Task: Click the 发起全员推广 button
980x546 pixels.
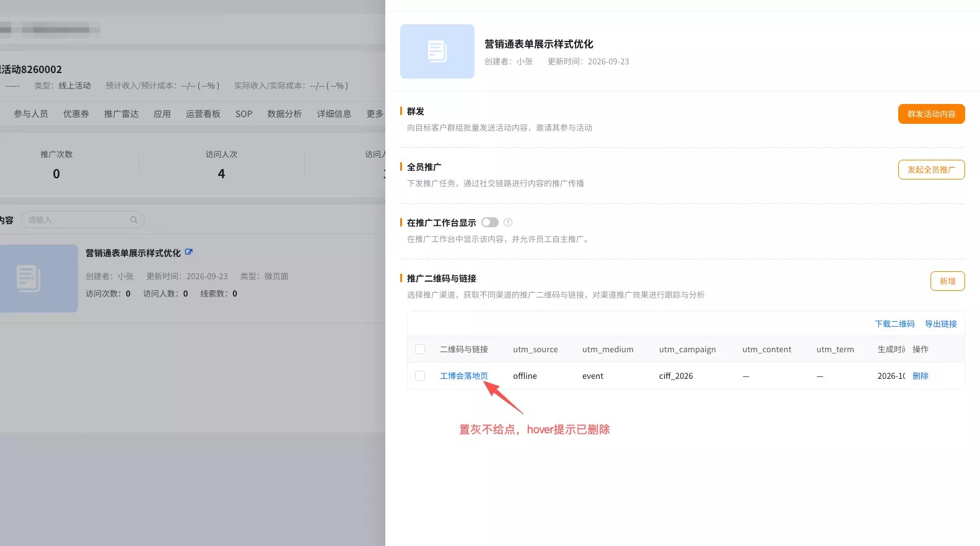Action: point(932,170)
